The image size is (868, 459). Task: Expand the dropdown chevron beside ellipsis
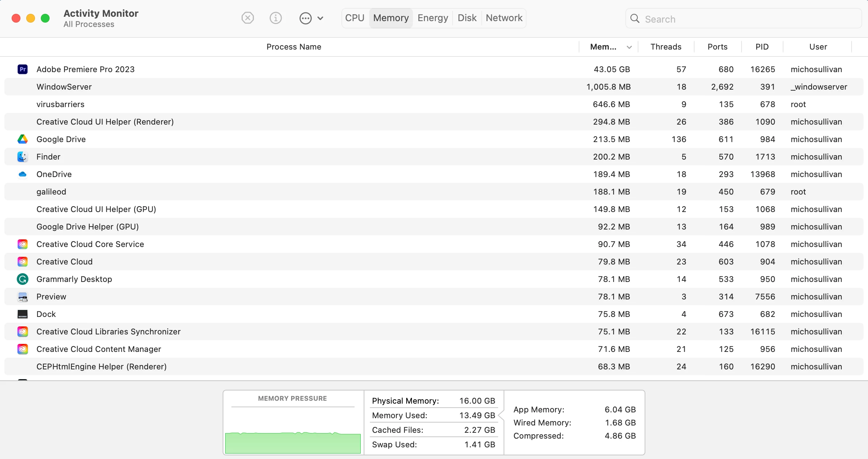pyautogui.click(x=320, y=18)
